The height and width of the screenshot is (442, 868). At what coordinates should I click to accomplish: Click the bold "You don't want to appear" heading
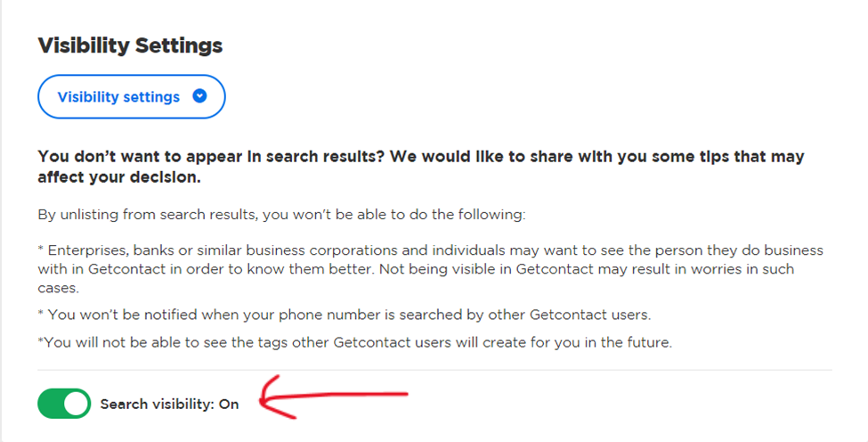click(421, 157)
